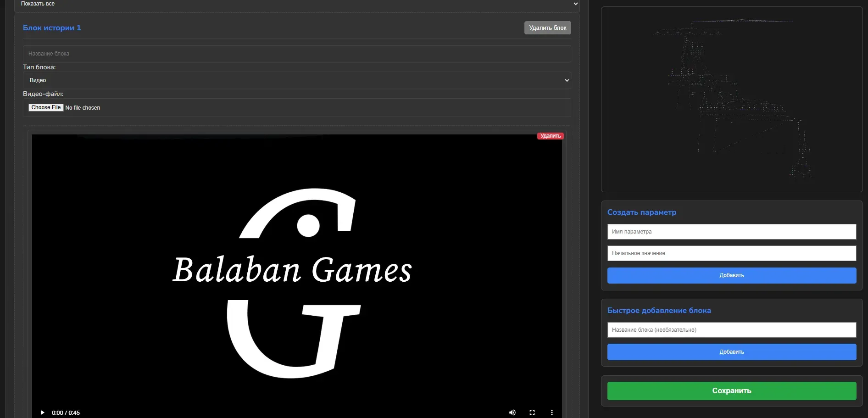Click the Создать параметр panel heading
The height and width of the screenshot is (418, 868).
click(641, 212)
